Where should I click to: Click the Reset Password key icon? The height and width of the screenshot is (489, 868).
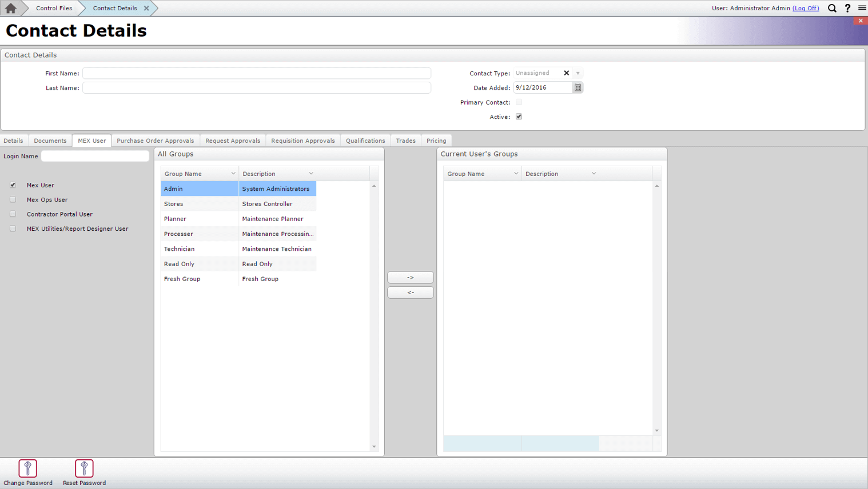[84, 468]
